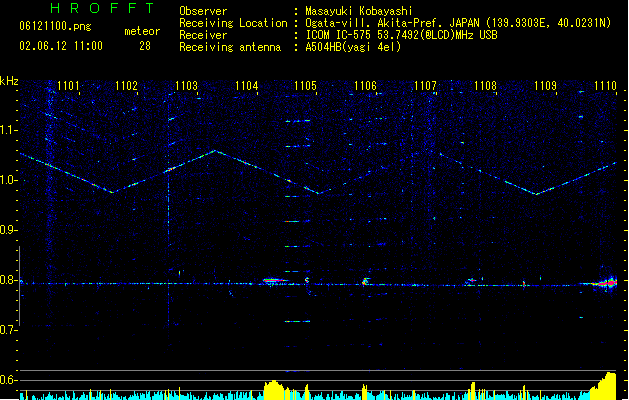Click the yellow power hump below 1104-1105
The height and width of the screenshot is (400, 629).
click(x=274, y=389)
